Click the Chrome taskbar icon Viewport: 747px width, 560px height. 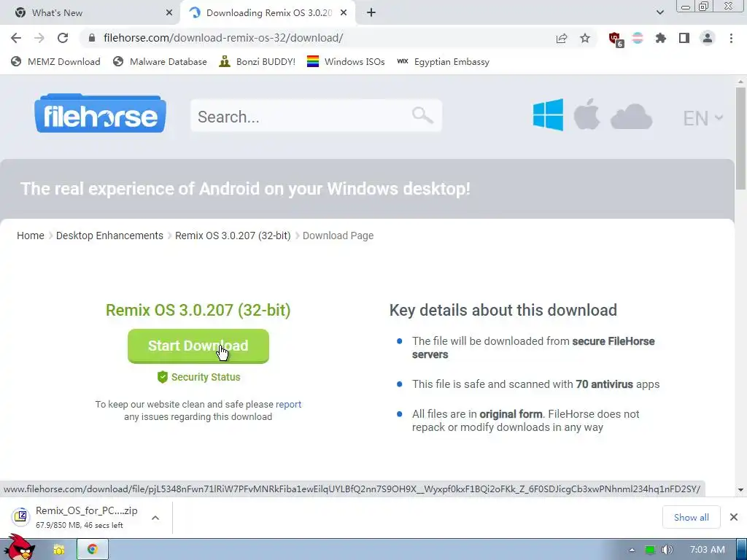93,550
